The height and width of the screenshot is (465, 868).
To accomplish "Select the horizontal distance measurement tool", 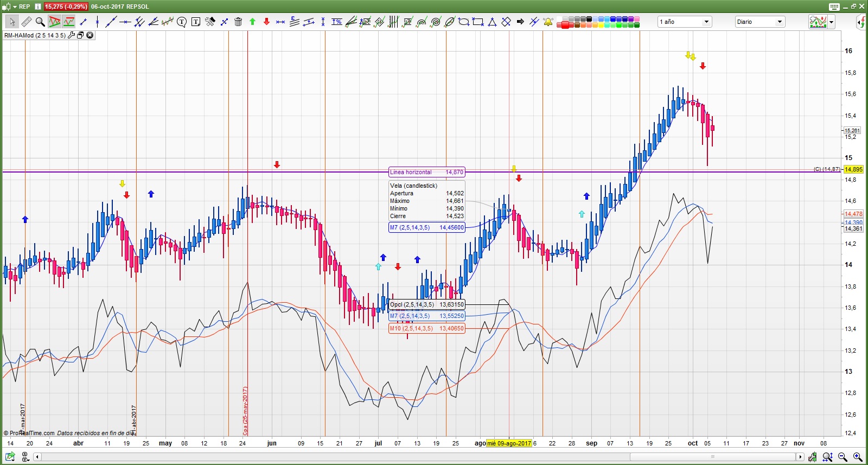I will click(280, 22).
